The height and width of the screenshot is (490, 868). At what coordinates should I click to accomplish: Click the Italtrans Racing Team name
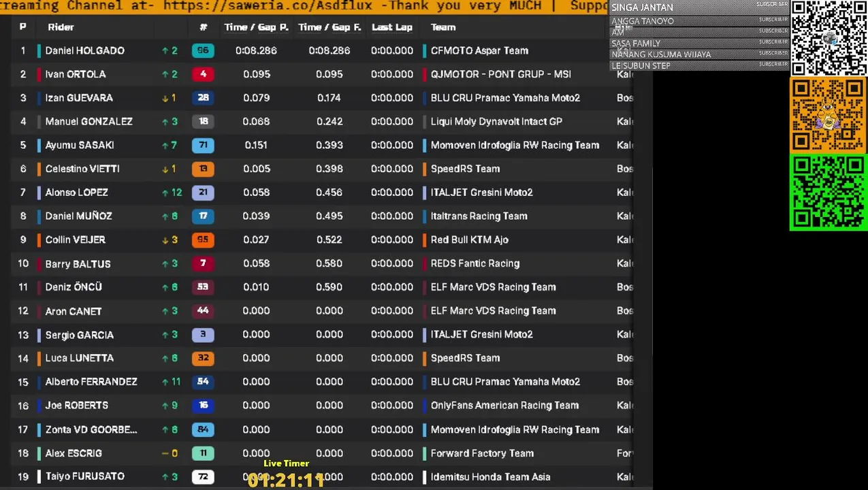tap(479, 216)
